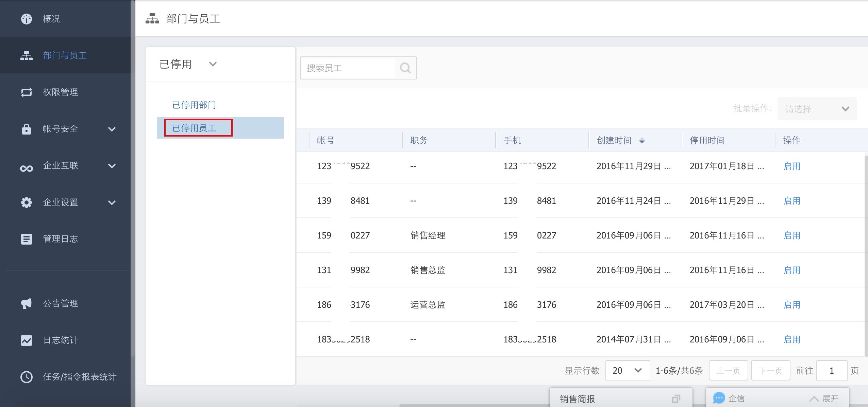The image size is (868, 407).
Task: Click the 企信 chat bubble icon
Action: coord(719,398)
